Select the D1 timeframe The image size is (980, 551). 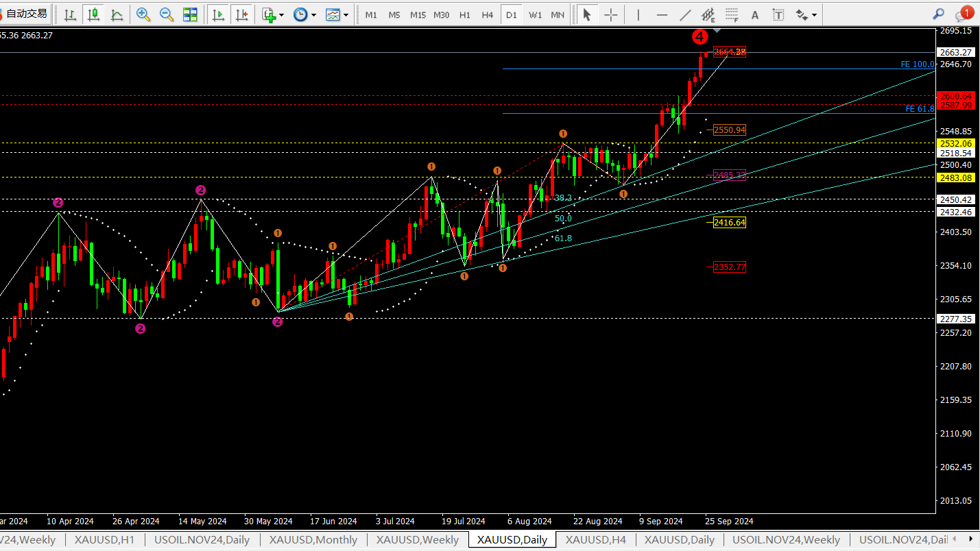[x=511, y=14]
